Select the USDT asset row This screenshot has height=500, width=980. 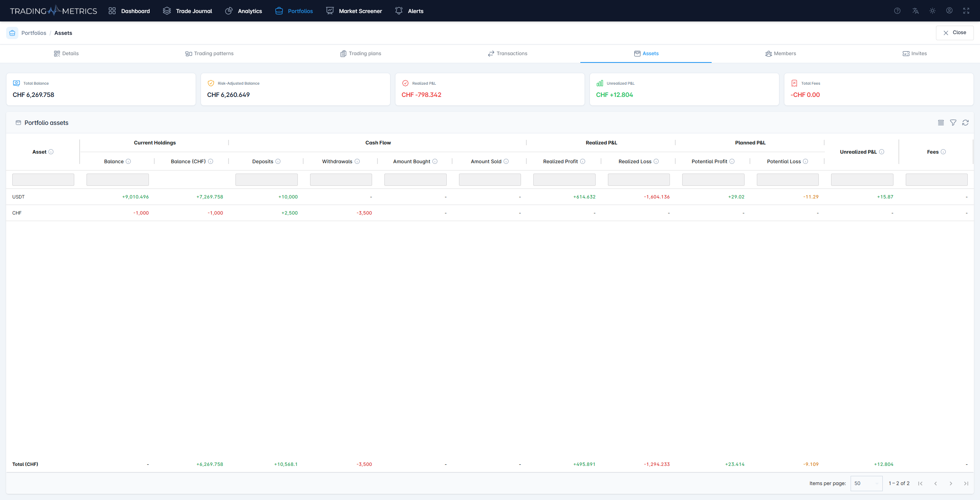(x=490, y=197)
